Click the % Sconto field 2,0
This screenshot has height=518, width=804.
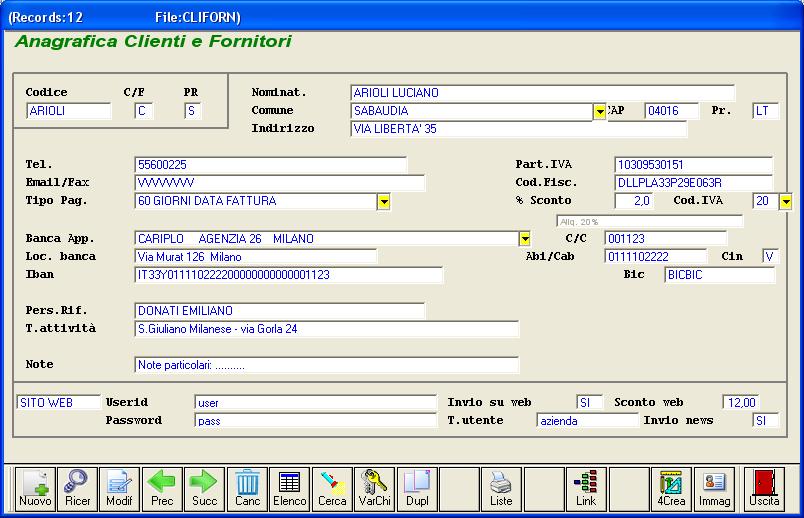[x=634, y=201]
